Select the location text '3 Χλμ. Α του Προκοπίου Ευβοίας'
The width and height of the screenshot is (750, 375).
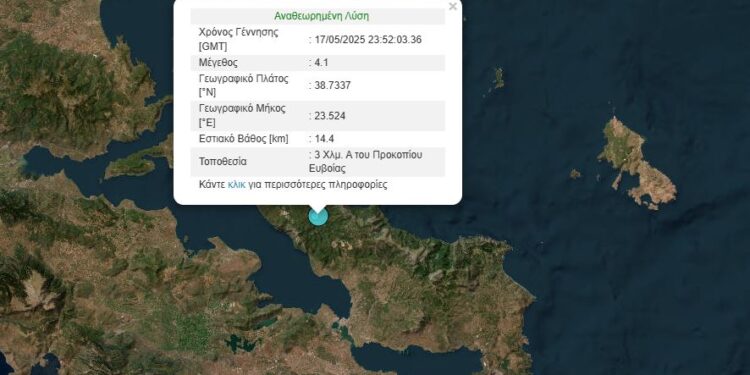click(366, 162)
